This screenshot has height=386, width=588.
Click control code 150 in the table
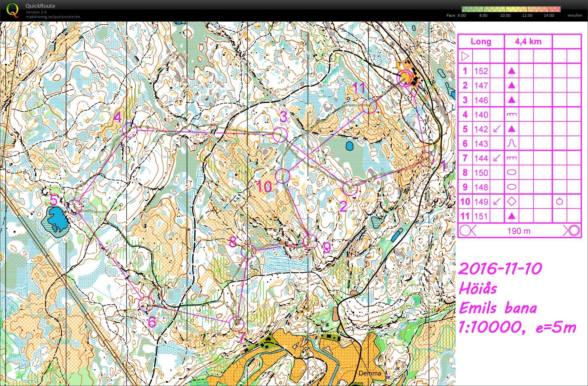pyautogui.click(x=481, y=173)
